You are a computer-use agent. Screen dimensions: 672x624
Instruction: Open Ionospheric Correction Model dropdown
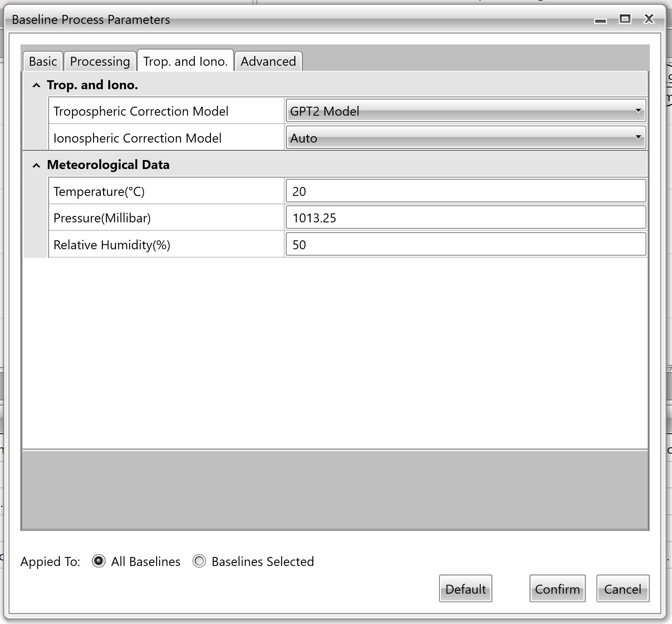pos(466,138)
